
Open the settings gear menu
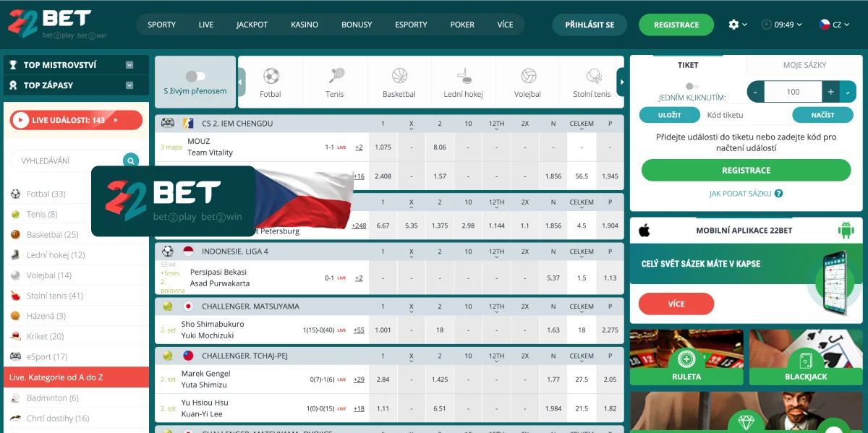click(733, 24)
